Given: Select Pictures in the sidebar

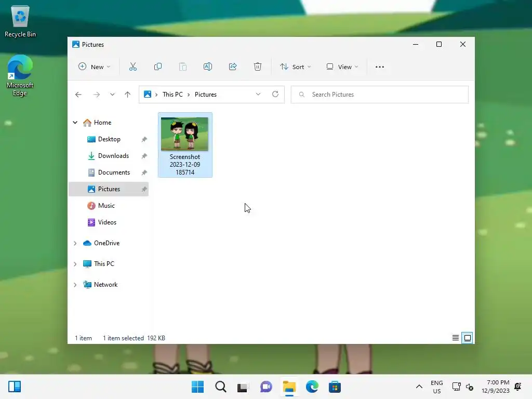Looking at the screenshot, I should click(109, 189).
